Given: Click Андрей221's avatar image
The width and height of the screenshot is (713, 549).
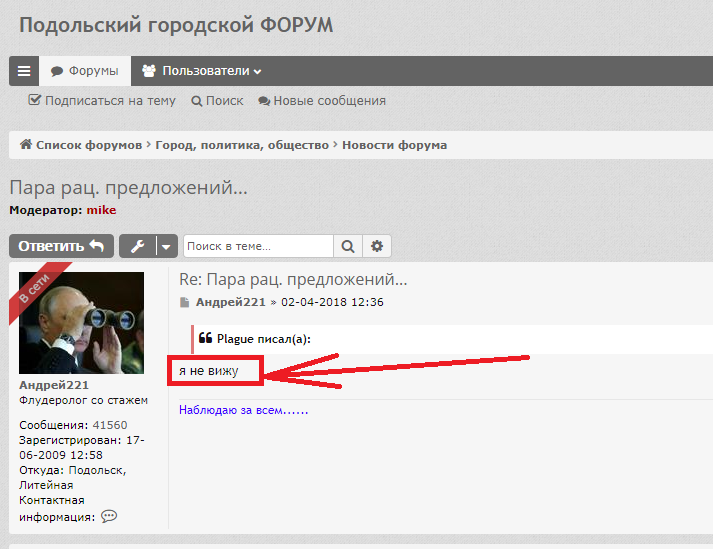Looking at the screenshot, I should pos(81,323).
